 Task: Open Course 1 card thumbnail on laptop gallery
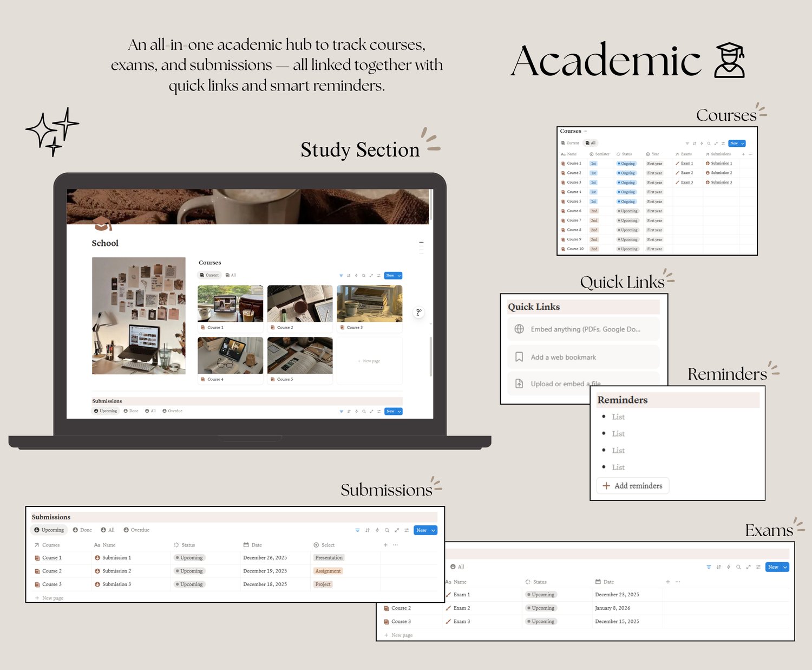click(231, 304)
